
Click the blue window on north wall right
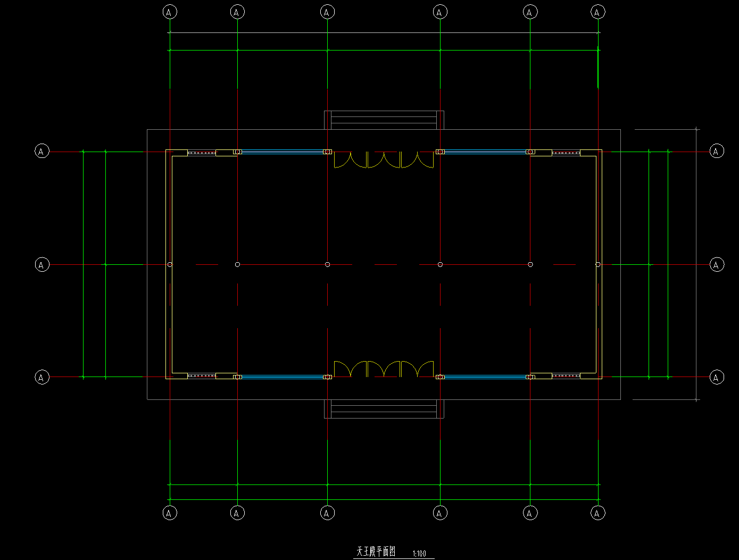pyautogui.click(x=485, y=152)
